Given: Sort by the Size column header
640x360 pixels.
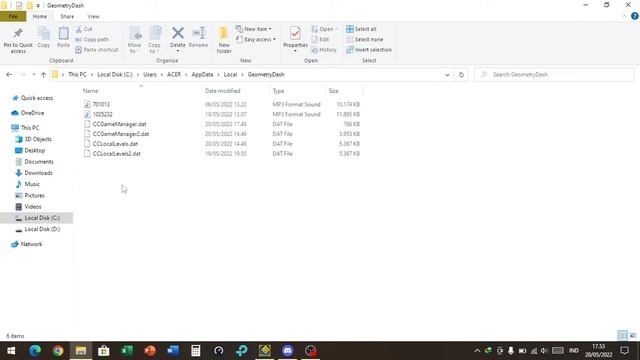Looking at the screenshot, I should [x=333, y=91].
